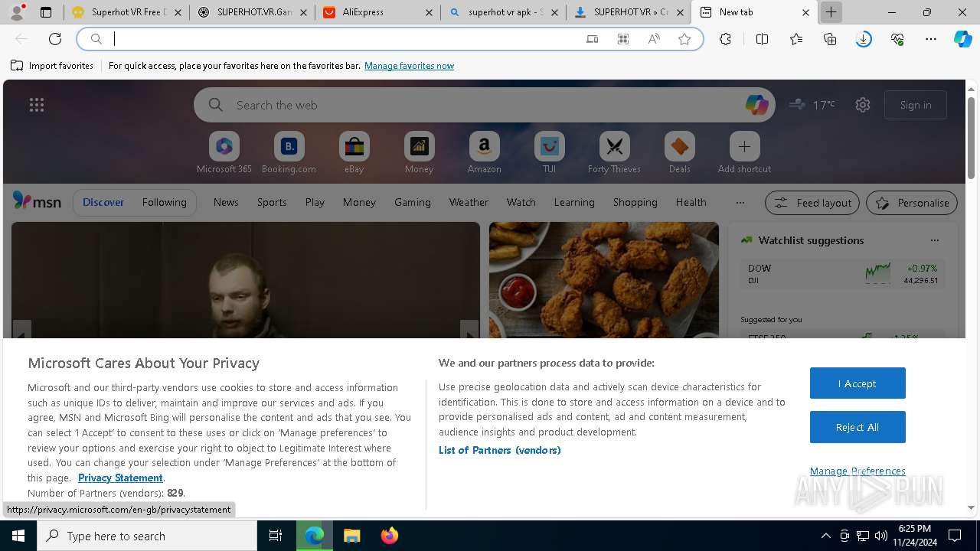Screen dimensions: 980x551
Task: Open a new tab with plus button
Action: coord(831,12)
